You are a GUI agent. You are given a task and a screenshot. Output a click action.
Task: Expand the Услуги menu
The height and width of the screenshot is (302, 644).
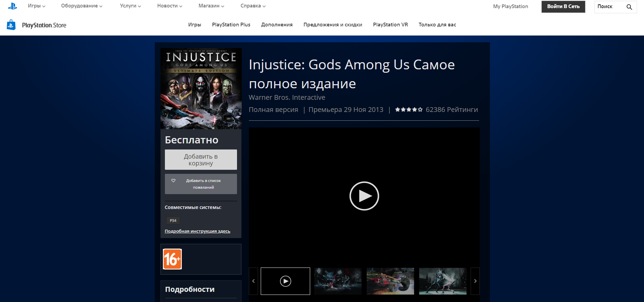[x=130, y=6]
